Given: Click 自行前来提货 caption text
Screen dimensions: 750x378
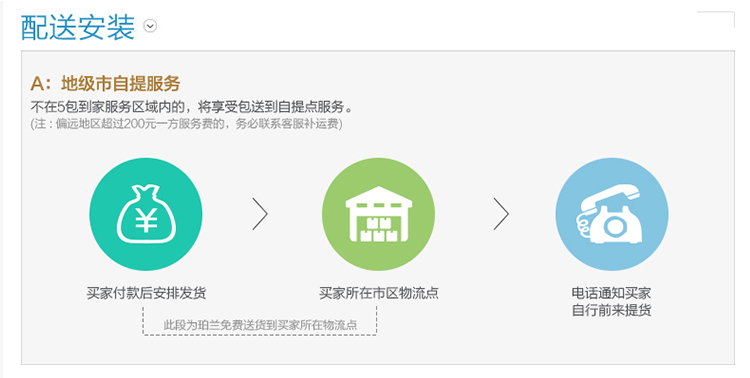Looking at the screenshot, I should click(611, 310).
